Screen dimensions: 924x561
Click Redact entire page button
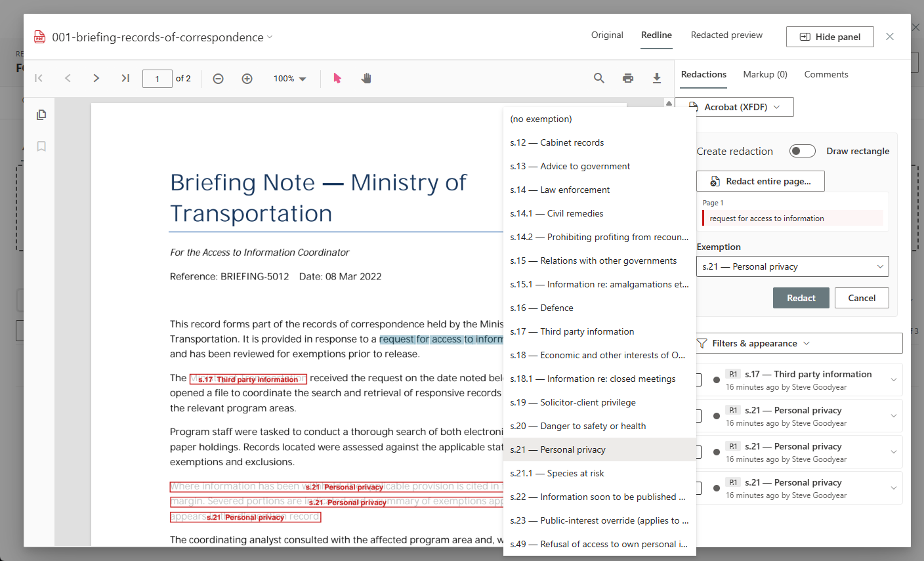click(x=761, y=181)
